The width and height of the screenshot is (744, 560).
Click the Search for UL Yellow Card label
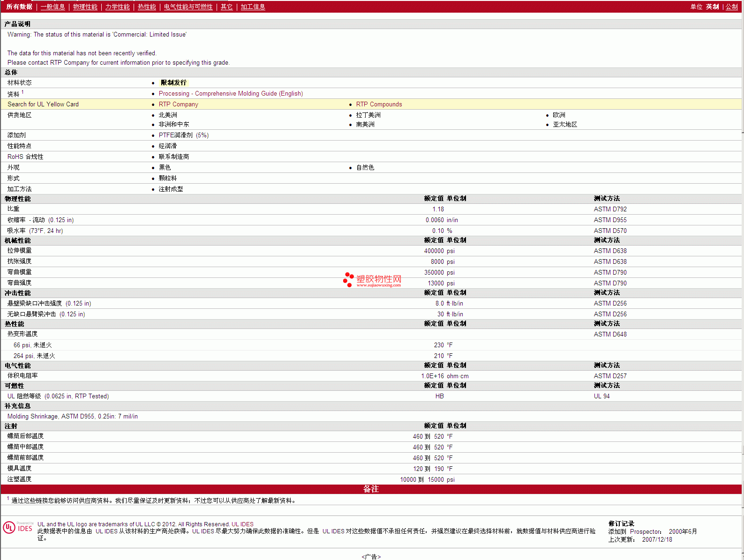point(43,105)
